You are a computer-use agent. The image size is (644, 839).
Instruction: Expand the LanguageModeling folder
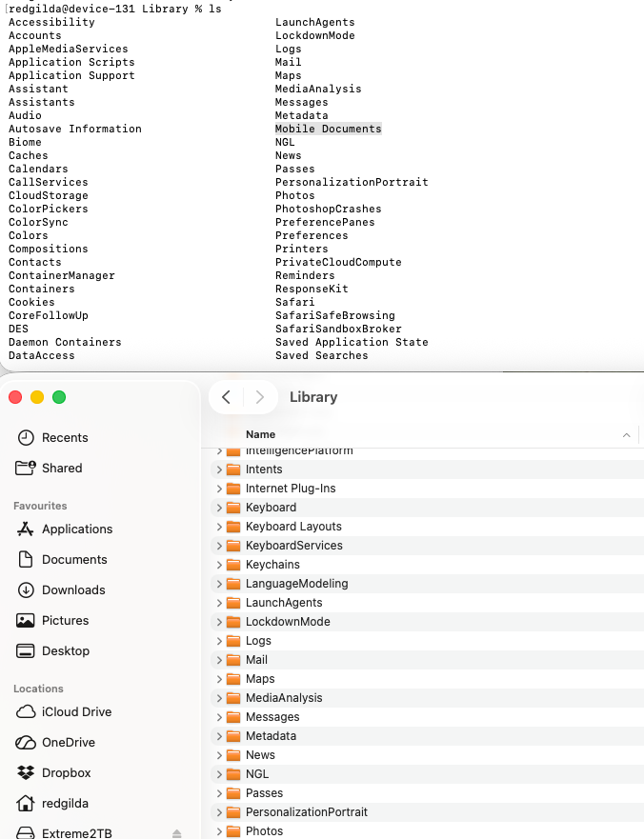point(219,584)
